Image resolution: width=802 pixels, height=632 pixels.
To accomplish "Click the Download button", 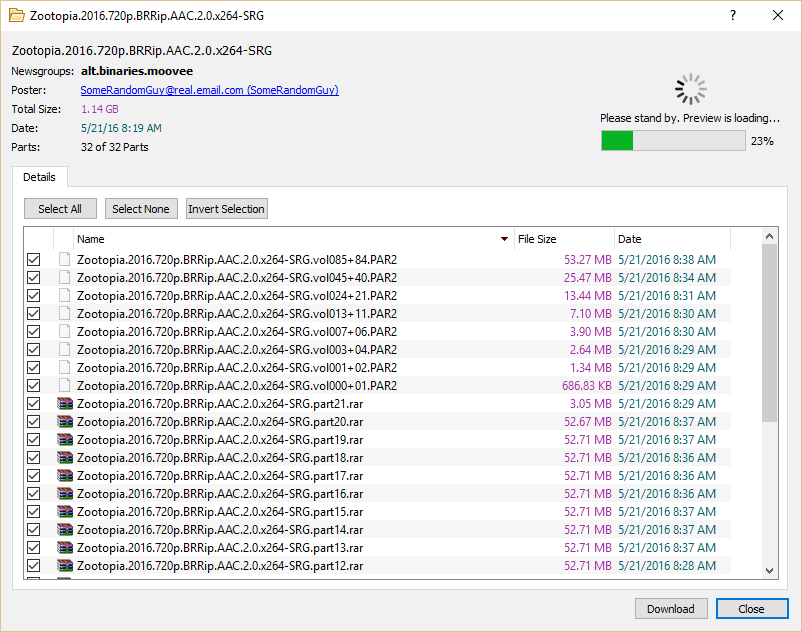I will tap(671, 608).
